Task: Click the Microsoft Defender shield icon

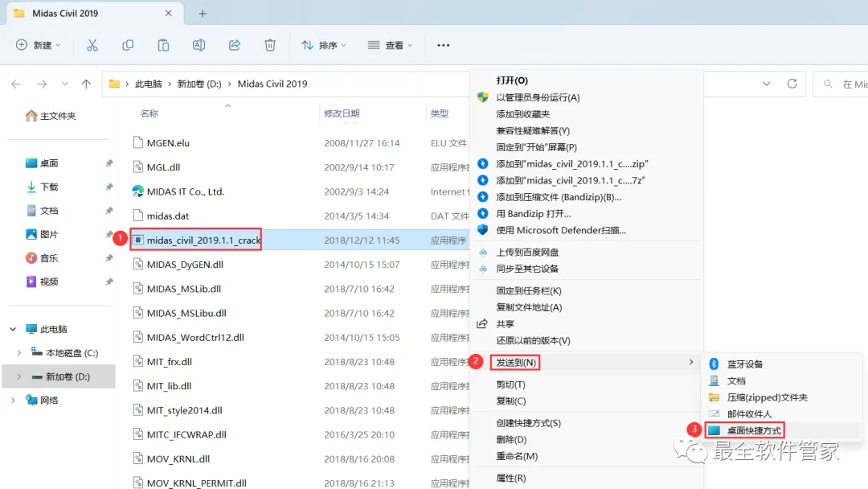Action: (483, 230)
